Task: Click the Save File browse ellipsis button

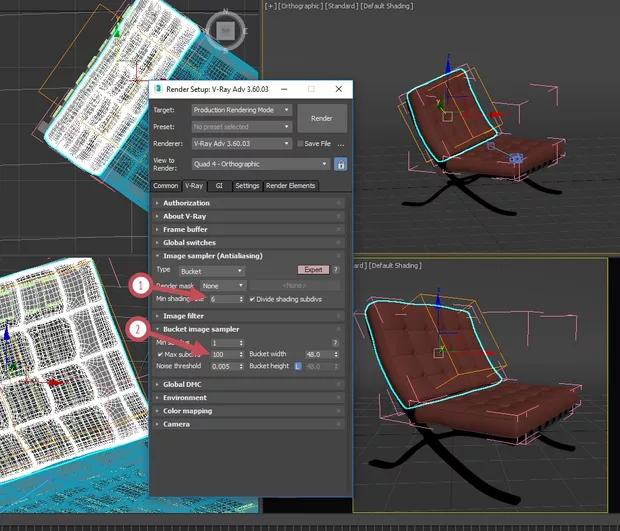Action: point(340,144)
